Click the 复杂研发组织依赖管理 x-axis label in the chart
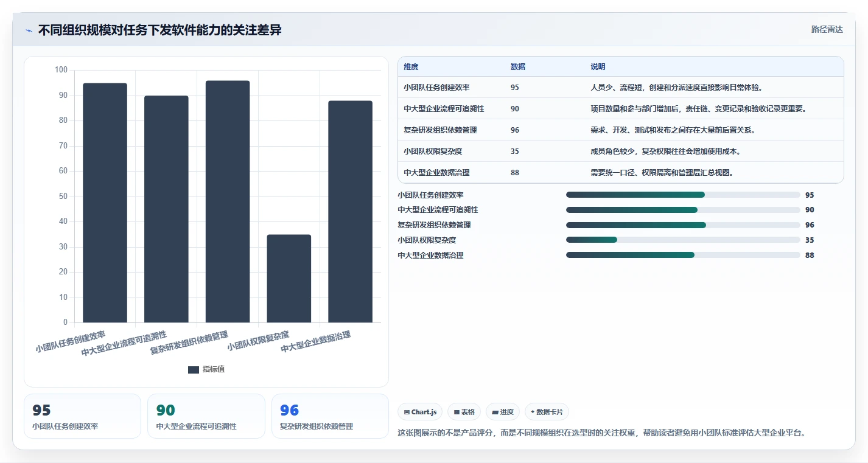The width and height of the screenshot is (868, 463). click(x=189, y=343)
